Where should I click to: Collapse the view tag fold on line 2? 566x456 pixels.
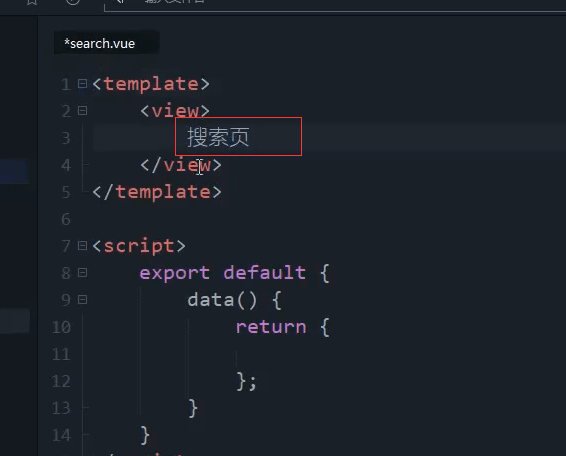point(82,110)
